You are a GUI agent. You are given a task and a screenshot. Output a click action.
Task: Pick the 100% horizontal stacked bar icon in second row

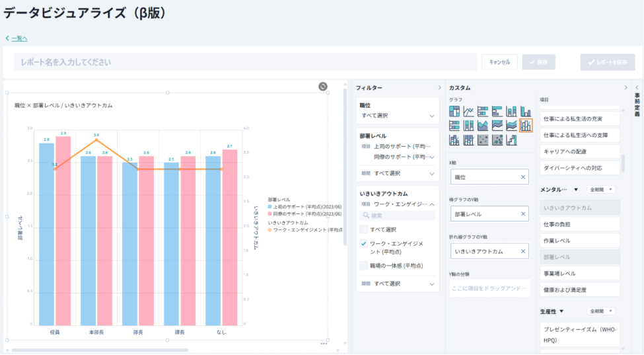pyautogui.click(x=454, y=126)
